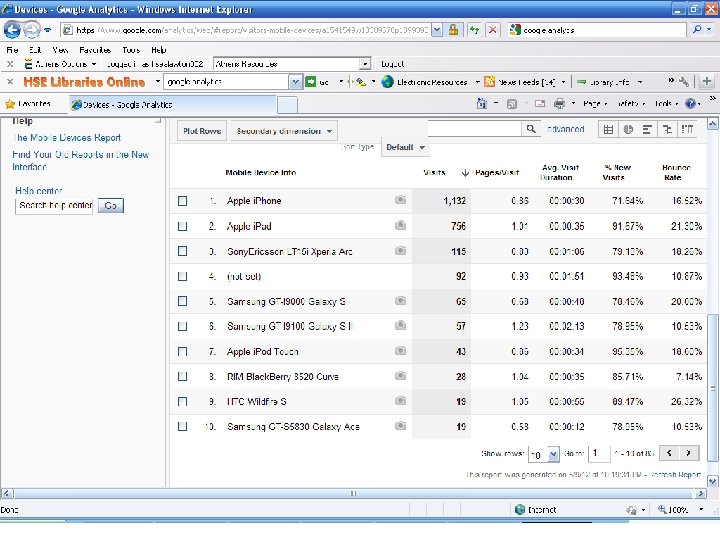Screen dimensions: 720x540
Task: Click the help center Go button
Action: coord(111,205)
